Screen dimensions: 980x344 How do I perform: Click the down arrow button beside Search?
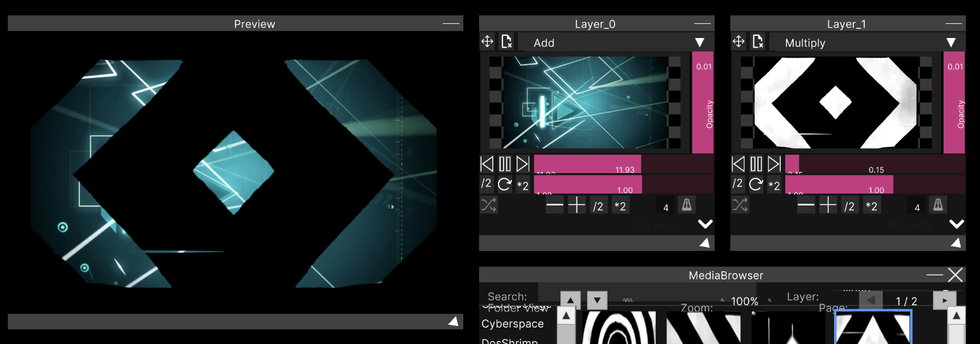(x=597, y=299)
